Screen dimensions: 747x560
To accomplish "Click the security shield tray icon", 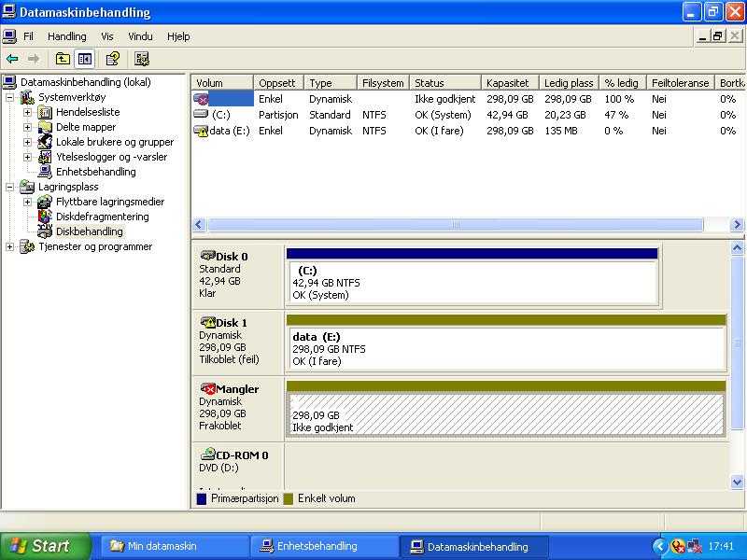I will pyautogui.click(x=677, y=546).
